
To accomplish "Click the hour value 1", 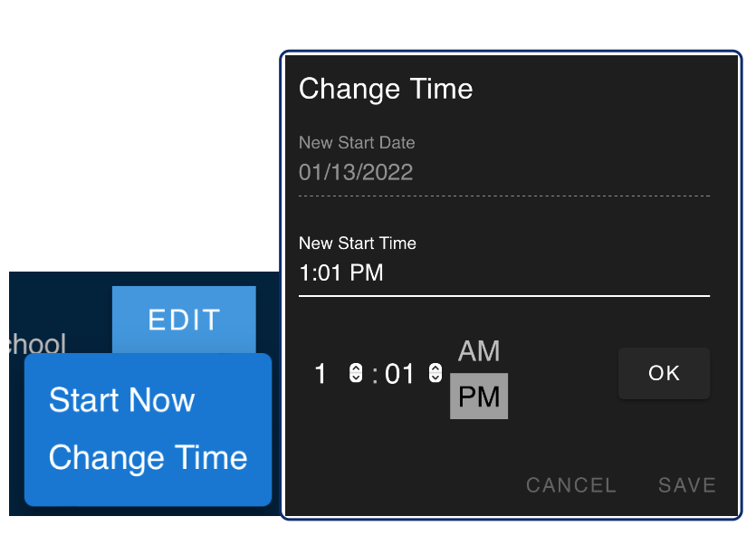I will 321,373.
